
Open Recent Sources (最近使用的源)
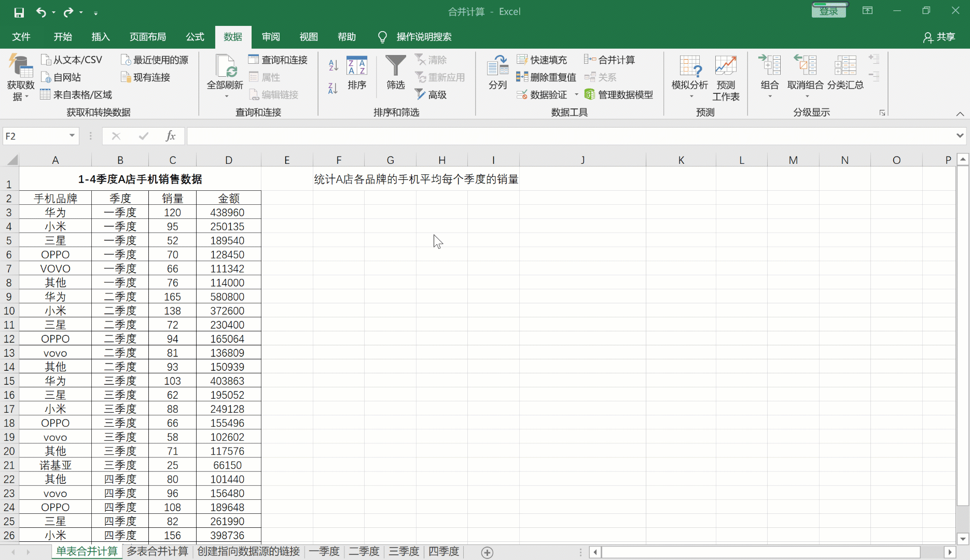[154, 60]
